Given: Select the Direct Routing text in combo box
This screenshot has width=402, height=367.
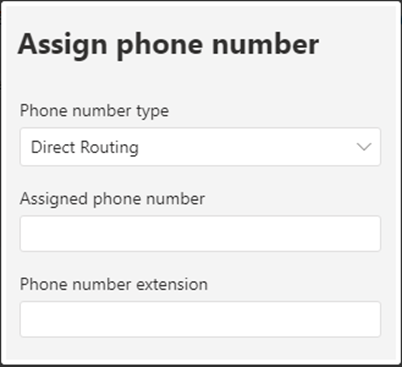Looking at the screenshot, I should (85, 147).
